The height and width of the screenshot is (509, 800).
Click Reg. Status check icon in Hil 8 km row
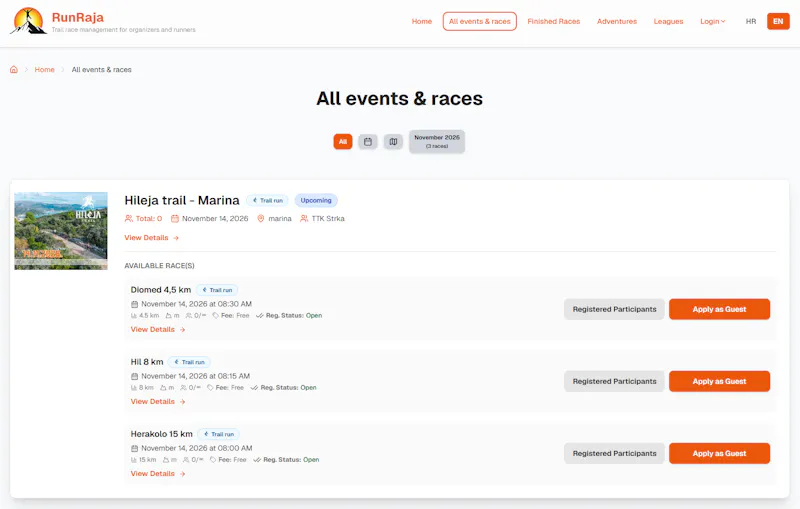coord(254,388)
